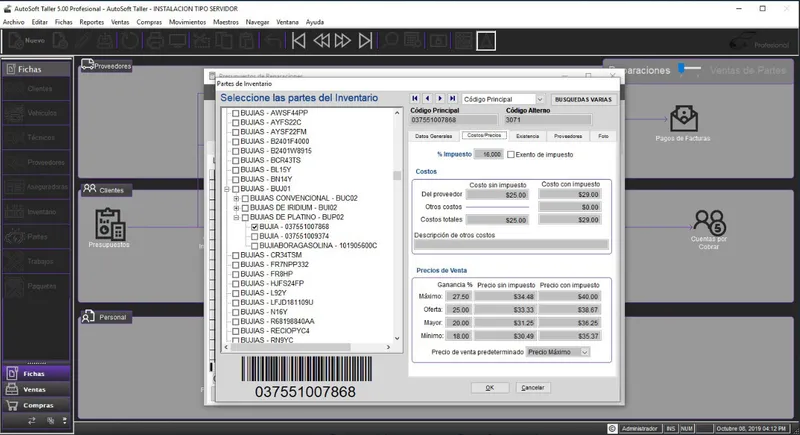Click the tree horizontal scrollbar thumb
This screenshot has height=435, width=800.
291,347
